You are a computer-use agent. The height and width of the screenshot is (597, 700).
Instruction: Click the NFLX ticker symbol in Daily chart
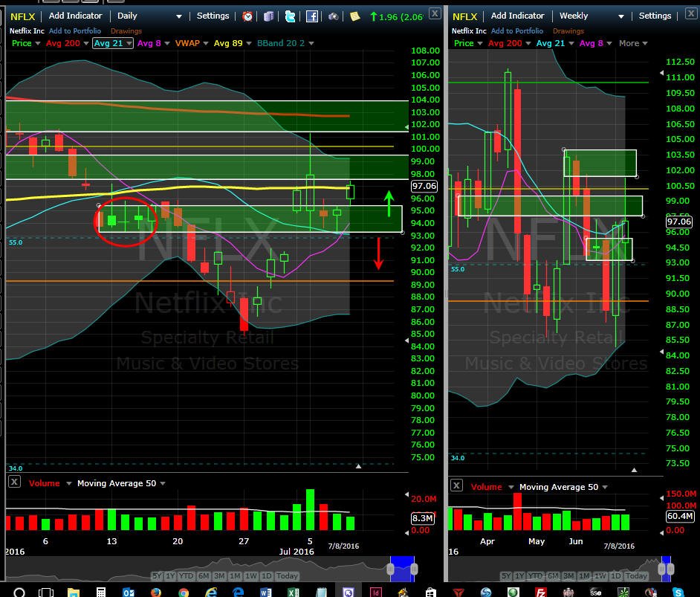point(23,16)
